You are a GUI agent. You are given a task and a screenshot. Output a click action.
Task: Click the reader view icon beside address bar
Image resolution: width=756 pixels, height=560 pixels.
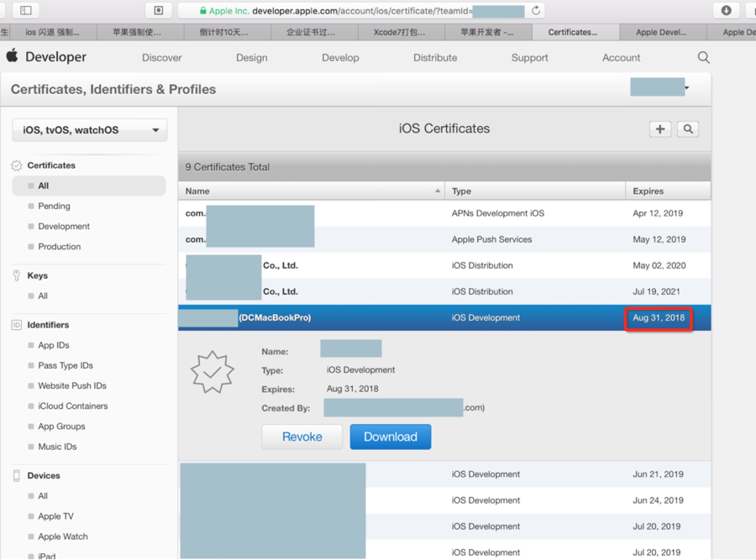[159, 10]
